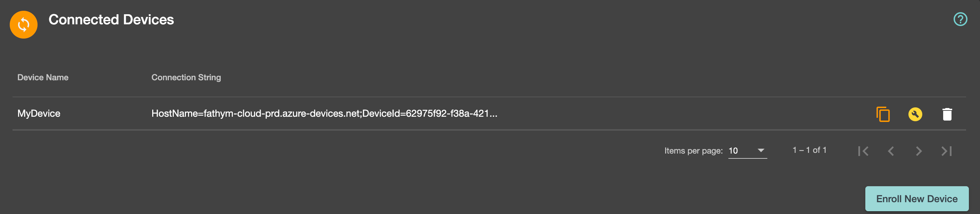
Task: Click empty space in the MyDevice row
Action: click(x=685, y=114)
